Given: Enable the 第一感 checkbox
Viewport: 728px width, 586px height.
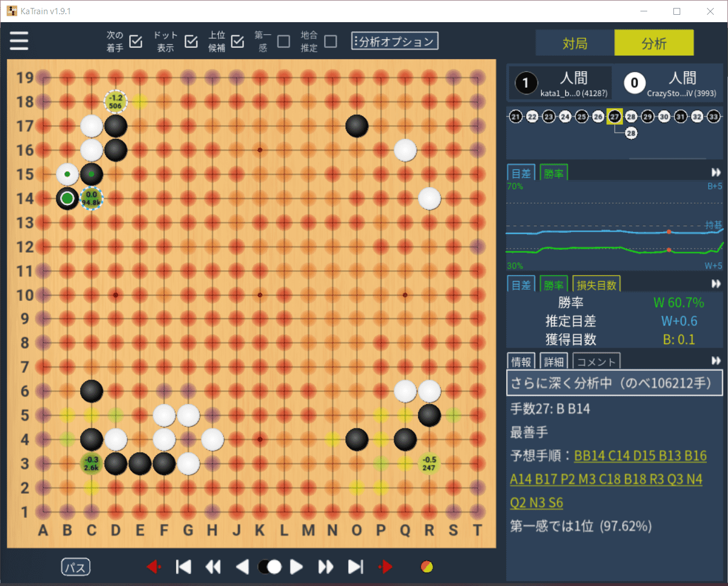Looking at the screenshot, I should tap(284, 41).
